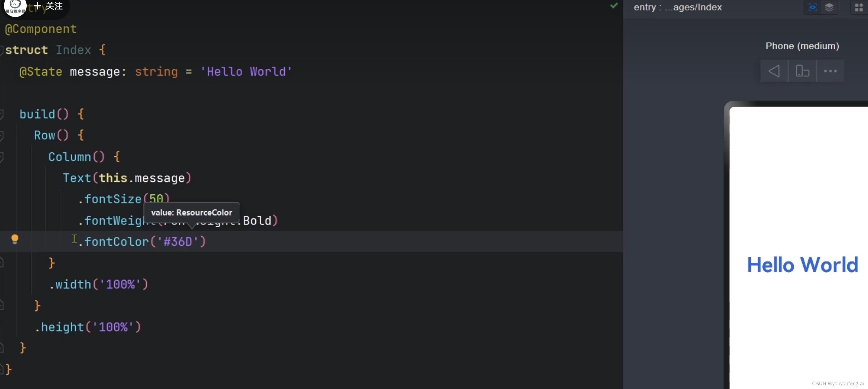Click the yellow lightbulb quick-fix icon
The height and width of the screenshot is (389, 868).
15,239
